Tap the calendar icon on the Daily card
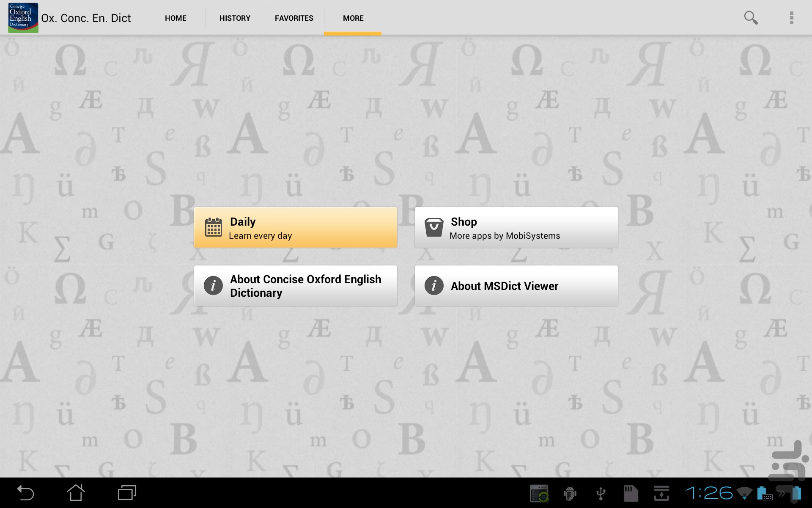The image size is (812, 508). [x=214, y=227]
